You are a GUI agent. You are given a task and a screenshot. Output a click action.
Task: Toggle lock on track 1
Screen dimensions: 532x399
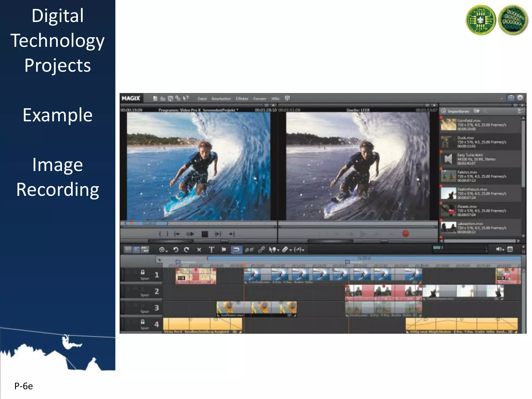coord(143,272)
